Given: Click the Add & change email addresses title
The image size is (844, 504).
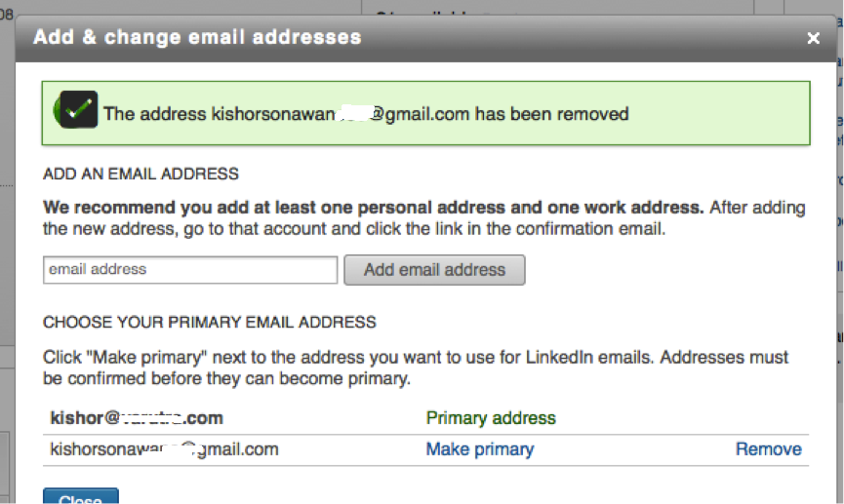Looking at the screenshot, I should click(197, 37).
